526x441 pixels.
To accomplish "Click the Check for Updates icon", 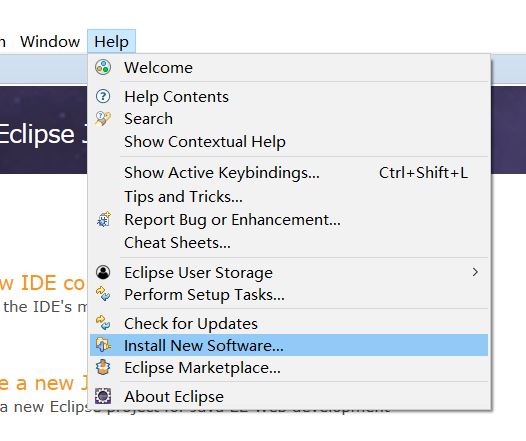I will tap(103, 323).
